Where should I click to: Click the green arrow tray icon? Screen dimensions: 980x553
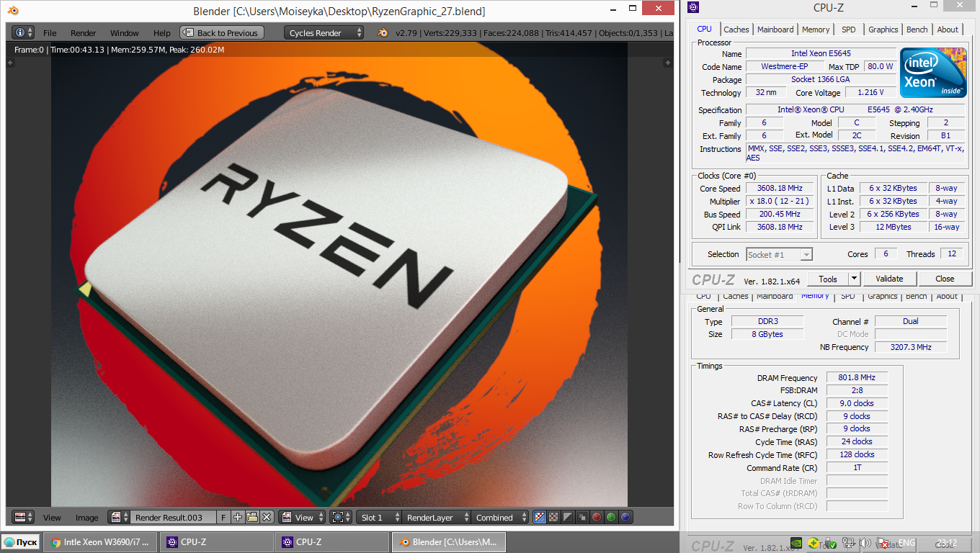tap(814, 543)
